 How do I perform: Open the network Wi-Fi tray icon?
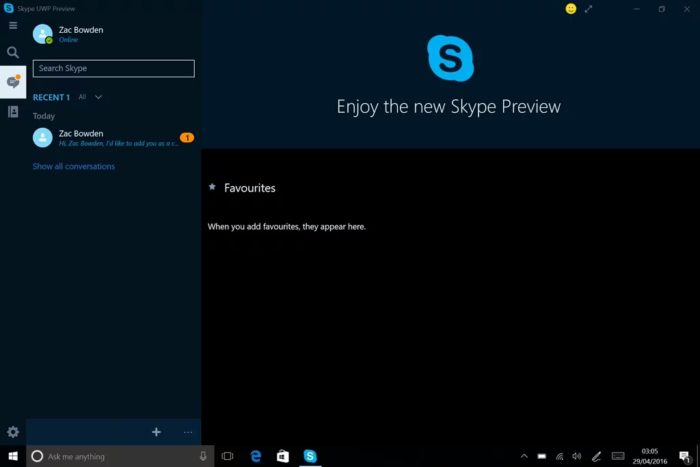pyautogui.click(x=559, y=456)
